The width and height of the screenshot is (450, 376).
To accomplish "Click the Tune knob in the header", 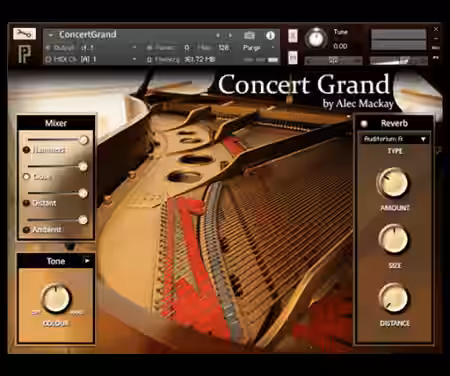I will (x=316, y=38).
